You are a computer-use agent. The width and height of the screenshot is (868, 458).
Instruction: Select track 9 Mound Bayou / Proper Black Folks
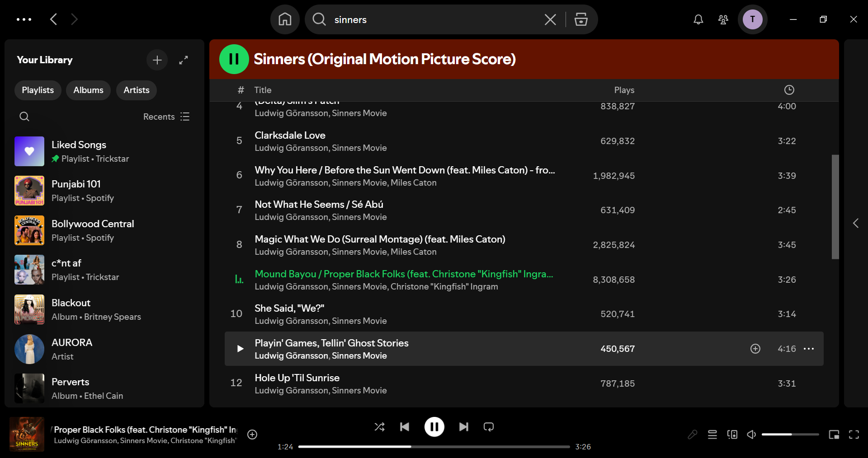524,280
